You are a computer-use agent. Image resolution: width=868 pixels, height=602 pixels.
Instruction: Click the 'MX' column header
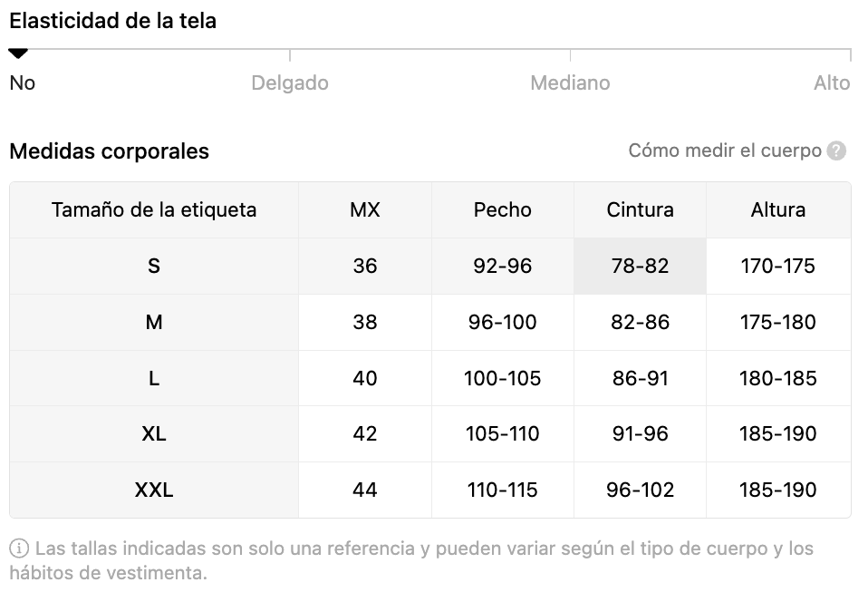pos(365,210)
